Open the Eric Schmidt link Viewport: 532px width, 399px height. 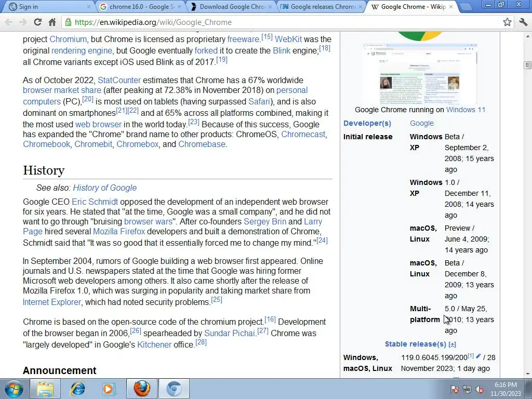tap(95, 202)
